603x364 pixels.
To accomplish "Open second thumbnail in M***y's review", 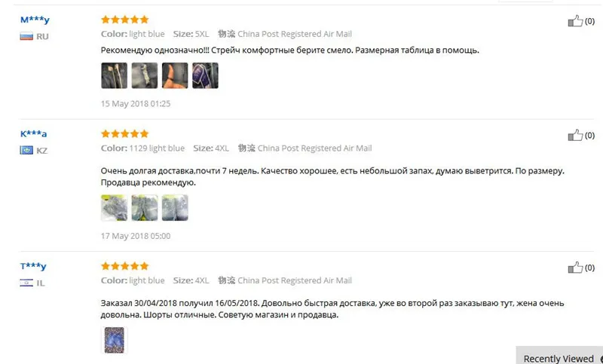I will click(x=145, y=75).
